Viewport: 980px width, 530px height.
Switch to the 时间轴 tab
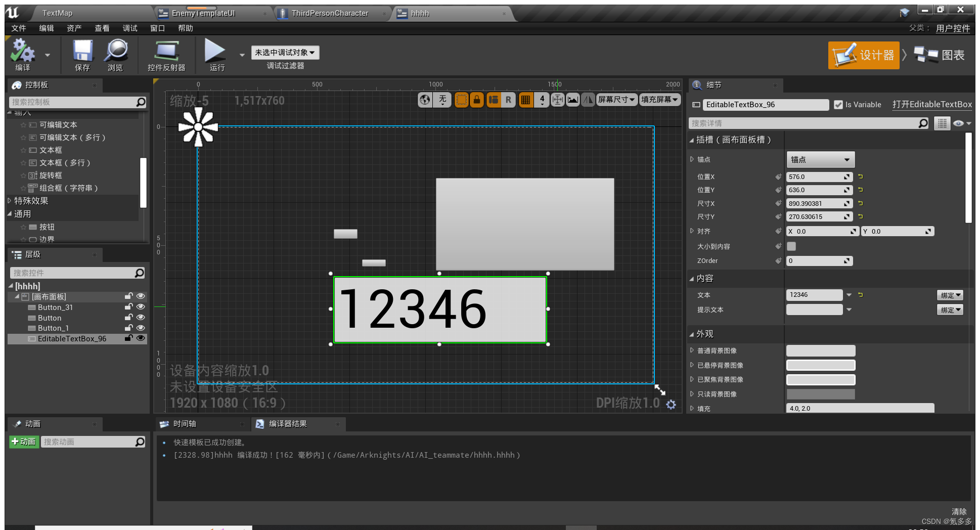(x=185, y=424)
